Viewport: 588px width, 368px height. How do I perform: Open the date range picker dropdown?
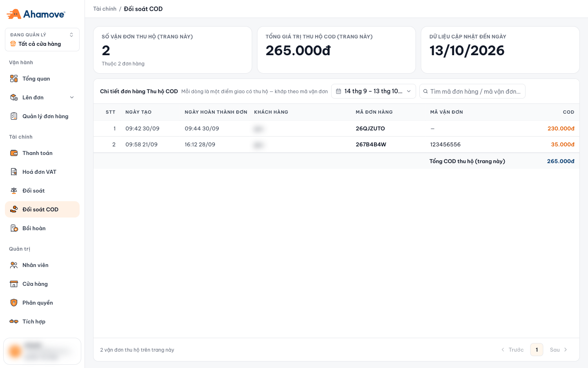click(374, 91)
